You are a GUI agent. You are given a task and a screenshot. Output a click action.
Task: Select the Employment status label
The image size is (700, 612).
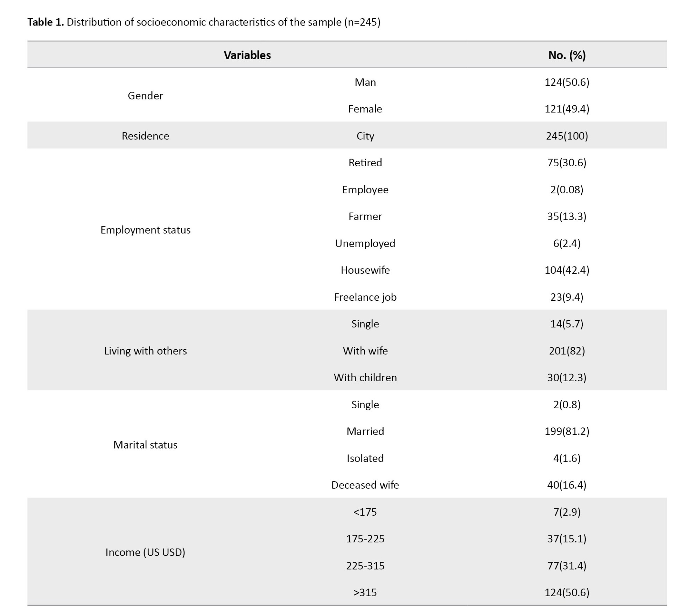pos(145,230)
